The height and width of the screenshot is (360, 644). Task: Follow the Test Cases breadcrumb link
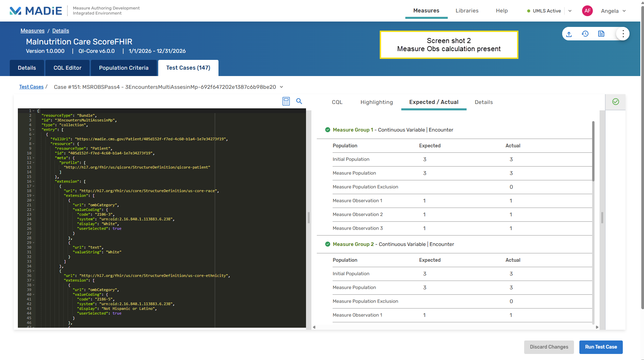(x=31, y=87)
